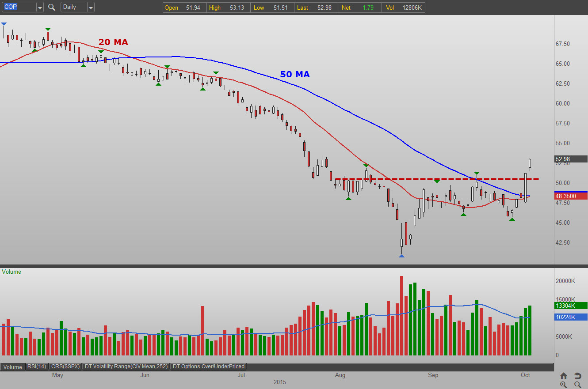Click the Low value 51.51
The image size is (588, 389).
click(282, 8)
